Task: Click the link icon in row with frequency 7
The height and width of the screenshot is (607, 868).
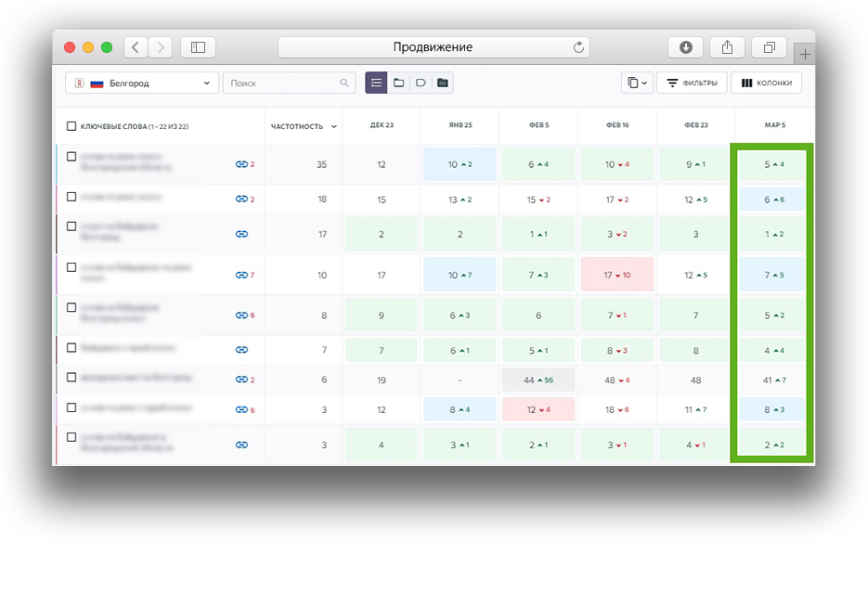Action: click(x=241, y=350)
